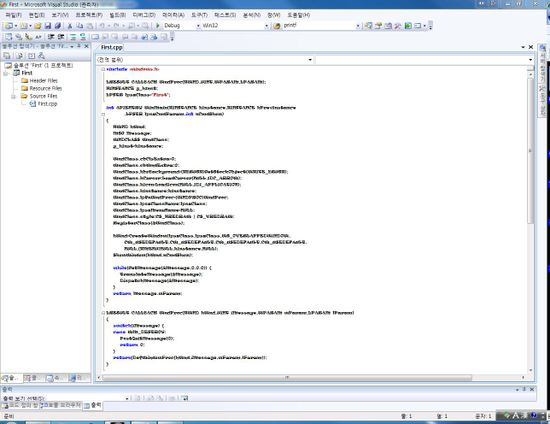The image size is (550, 424).
Task: Open the Tools menu
Action: (199, 15)
